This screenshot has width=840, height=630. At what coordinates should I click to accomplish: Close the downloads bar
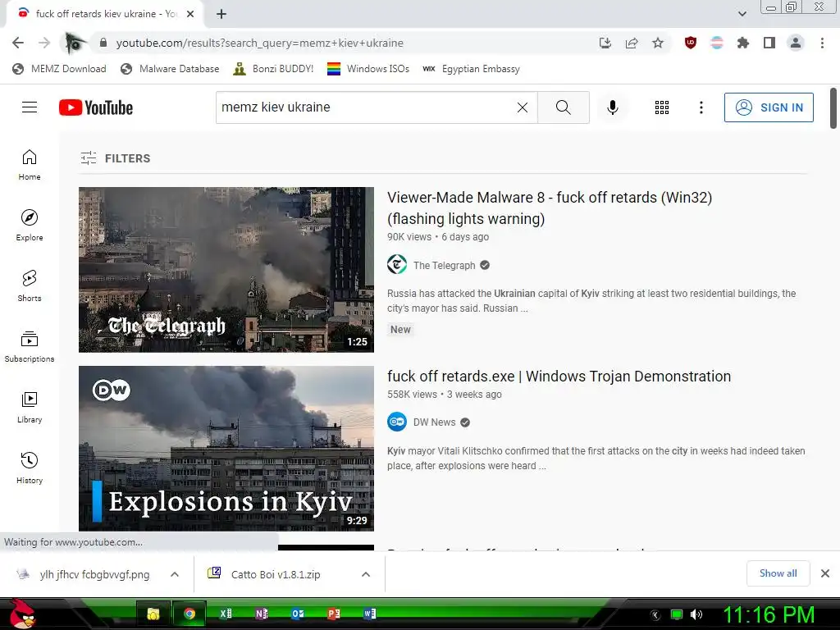[x=825, y=573]
